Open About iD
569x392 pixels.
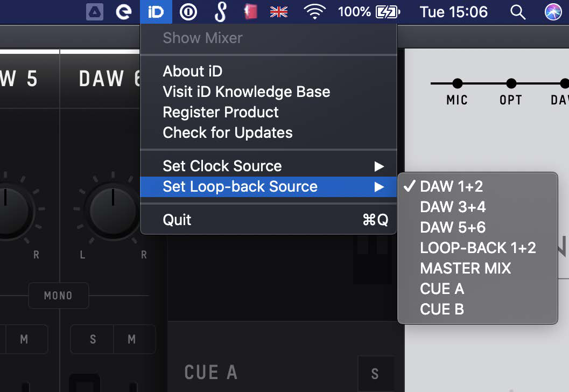click(x=269, y=71)
